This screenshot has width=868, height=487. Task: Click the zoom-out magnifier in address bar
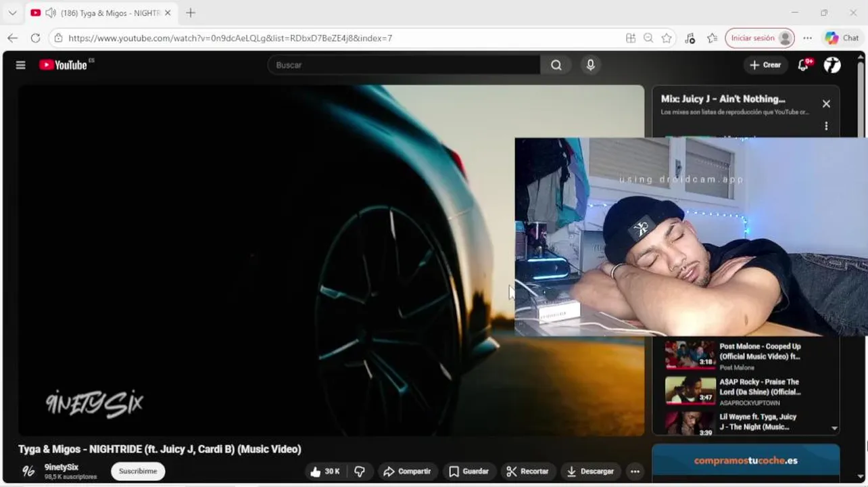(648, 38)
